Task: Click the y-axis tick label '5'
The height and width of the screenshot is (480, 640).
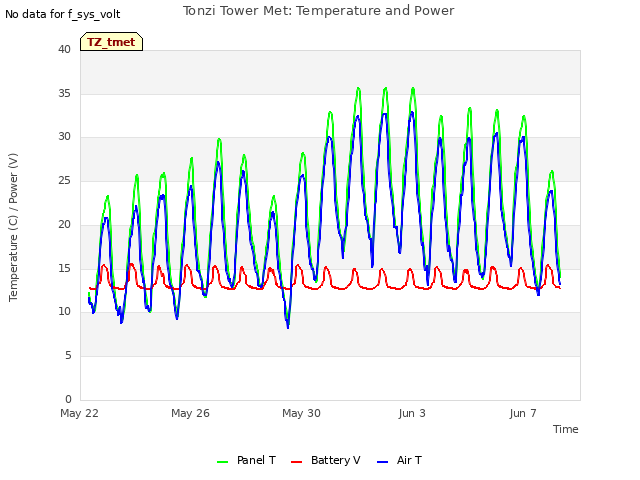Action: tap(68, 356)
